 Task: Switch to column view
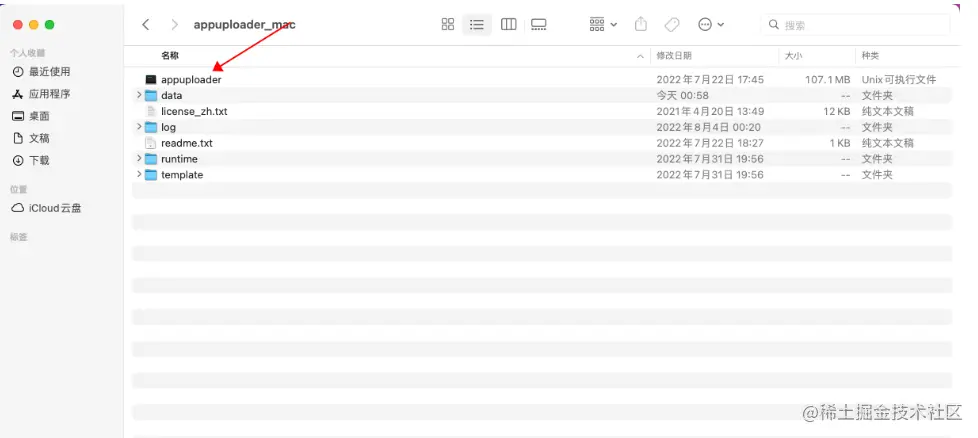pos(509,24)
